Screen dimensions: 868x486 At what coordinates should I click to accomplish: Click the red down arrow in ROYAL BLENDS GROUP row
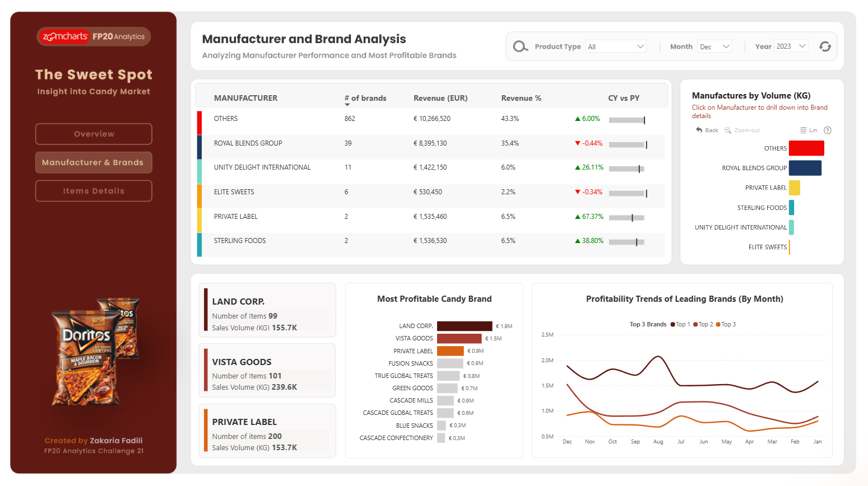coord(578,143)
